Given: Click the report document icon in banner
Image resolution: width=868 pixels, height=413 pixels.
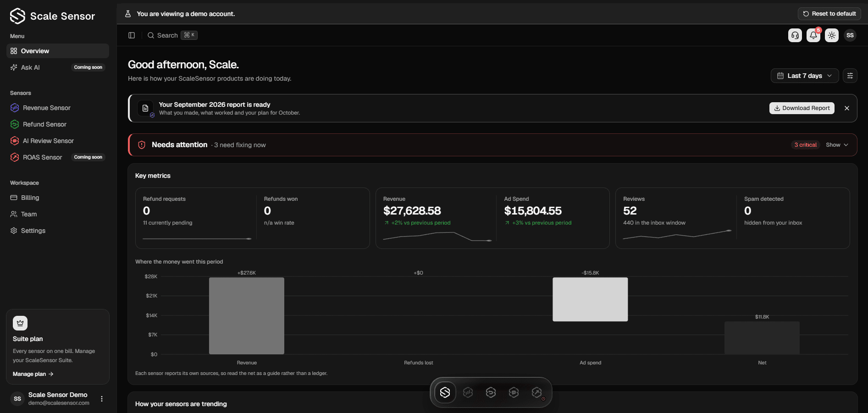Looking at the screenshot, I should (145, 108).
